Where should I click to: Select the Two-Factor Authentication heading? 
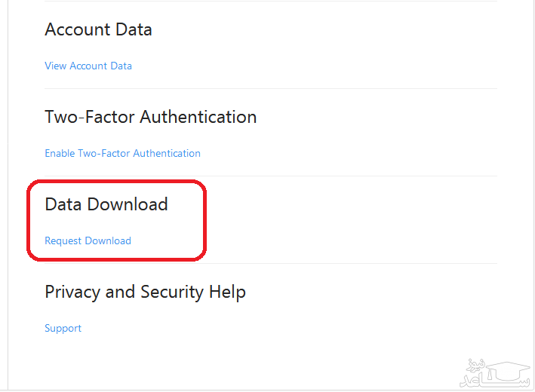coord(150,117)
